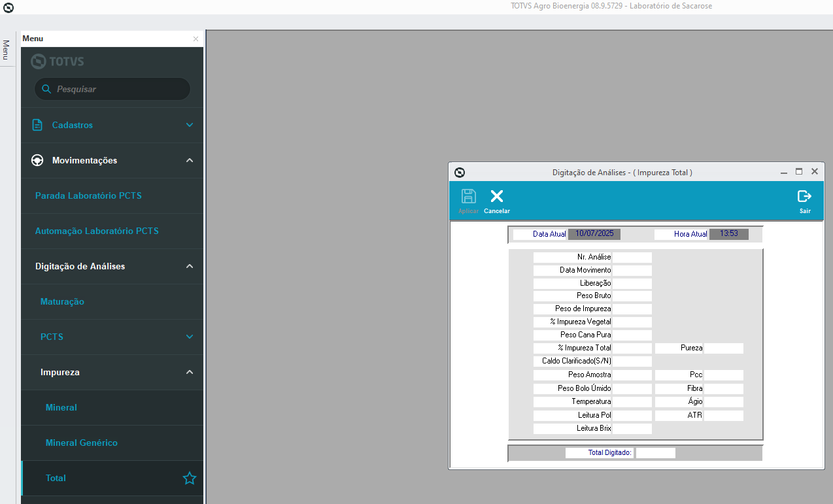Collapse Digitação de Análises chevron

coord(190,266)
